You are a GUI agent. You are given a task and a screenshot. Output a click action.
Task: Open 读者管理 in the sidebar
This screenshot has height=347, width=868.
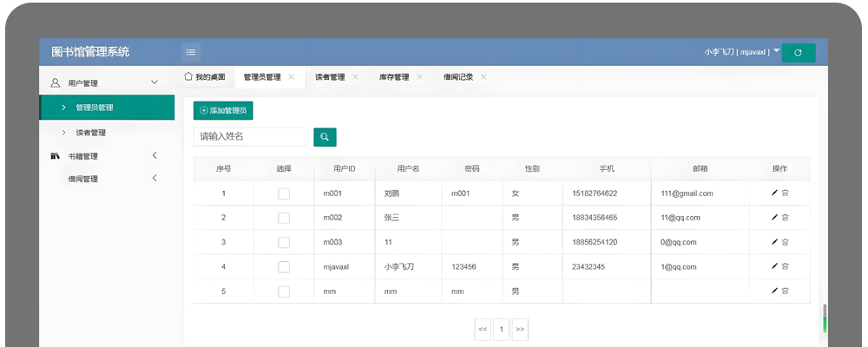[90, 133]
